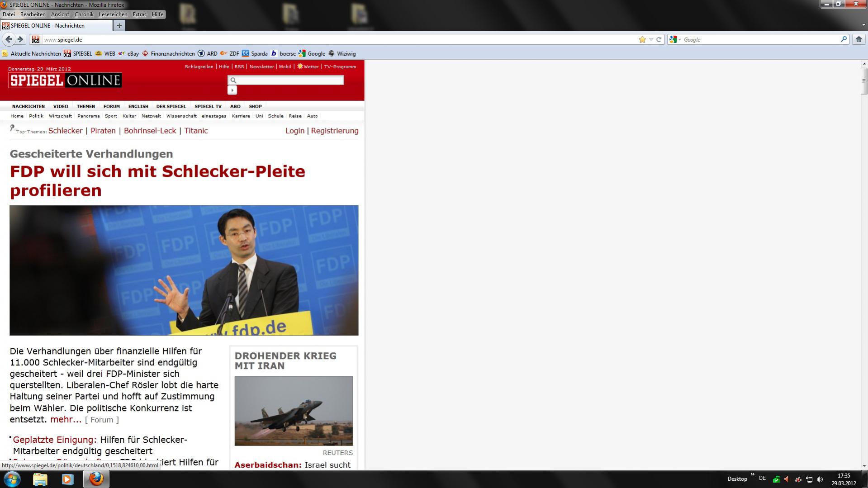The width and height of the screenshot is (868, 488).
Task: Open the ZDF bookmark
Action: 229,53
